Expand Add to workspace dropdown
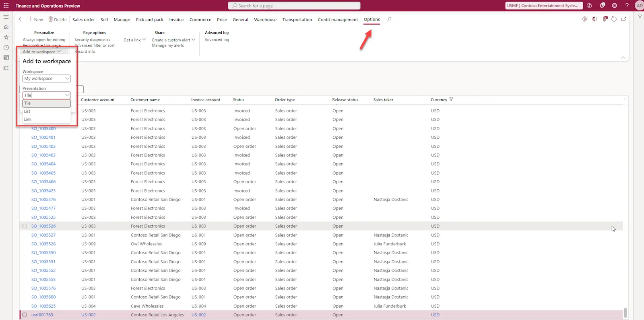 tap(42, 51)
